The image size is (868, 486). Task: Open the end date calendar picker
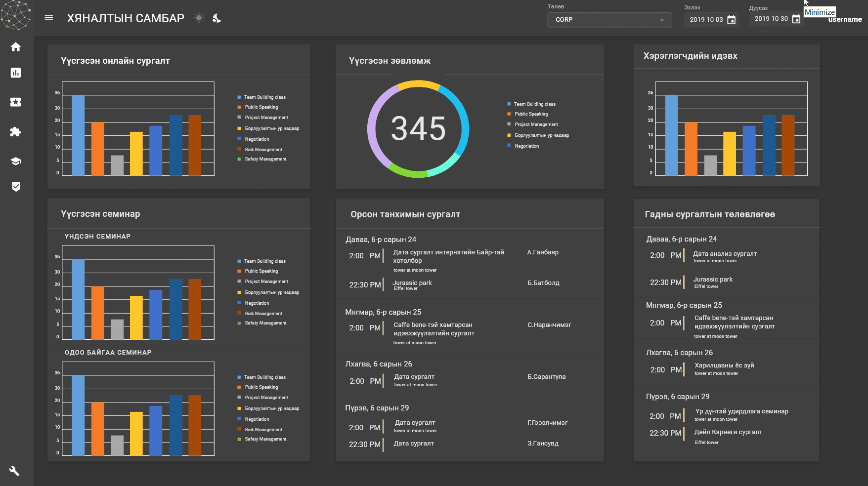click(x=796, y=19)
